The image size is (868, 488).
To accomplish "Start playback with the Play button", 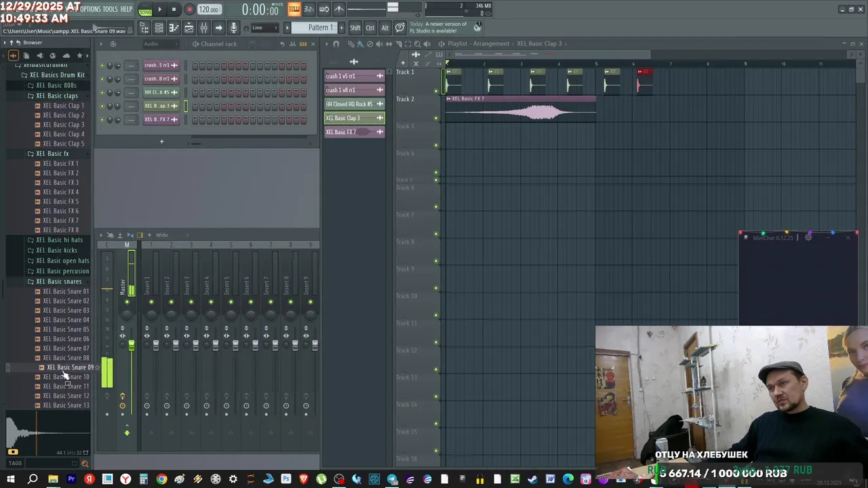I will pyautogui.click(x=160, y=9).
